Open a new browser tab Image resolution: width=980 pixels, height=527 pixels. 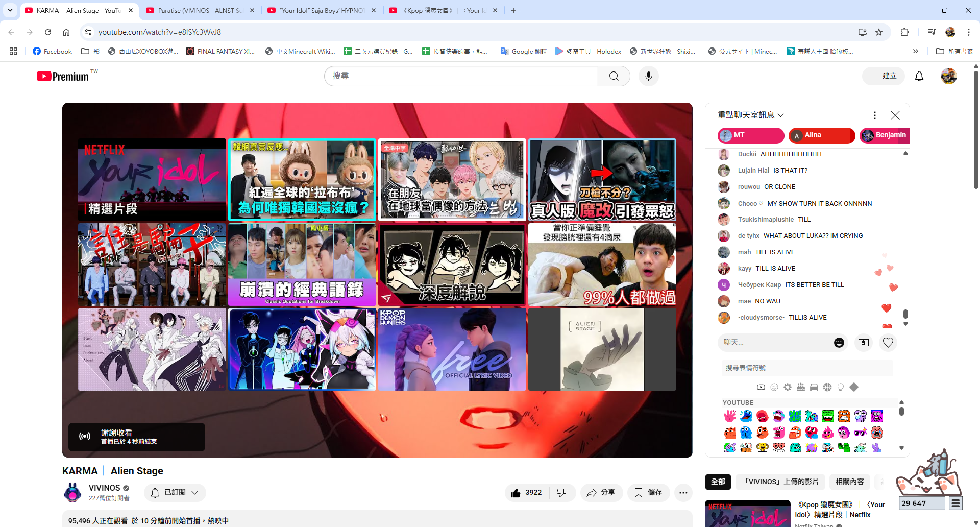pyautogui.click(x=513, y=10)
